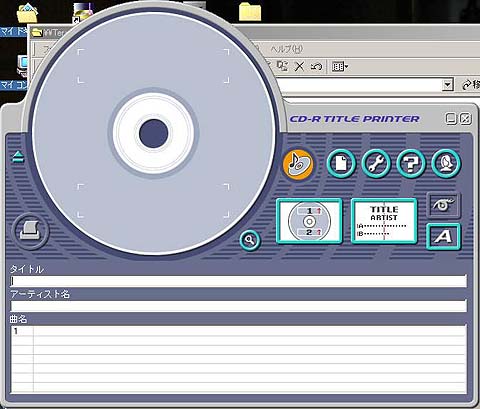
Task: Open help with the question mark icon
Action: (x=411, y=164)
